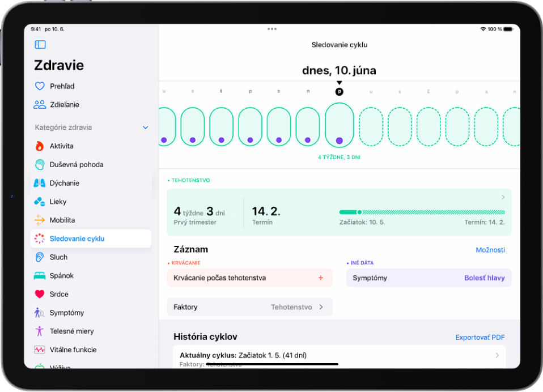Toggle the sidebar panel icon

tap(40, 44)
